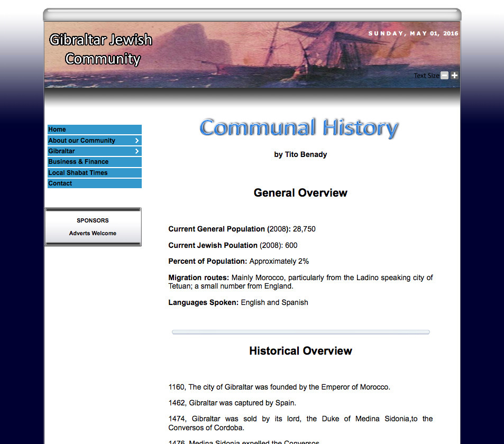The width and height of the screenshot is (504, 444).
Task: Click the SPONSORS box
Action: coord(93,220)
